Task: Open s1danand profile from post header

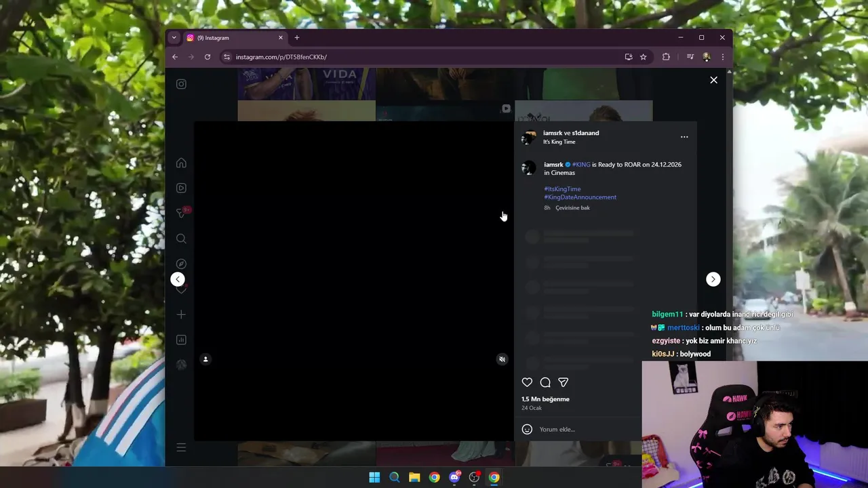Action: pos(585,133)
